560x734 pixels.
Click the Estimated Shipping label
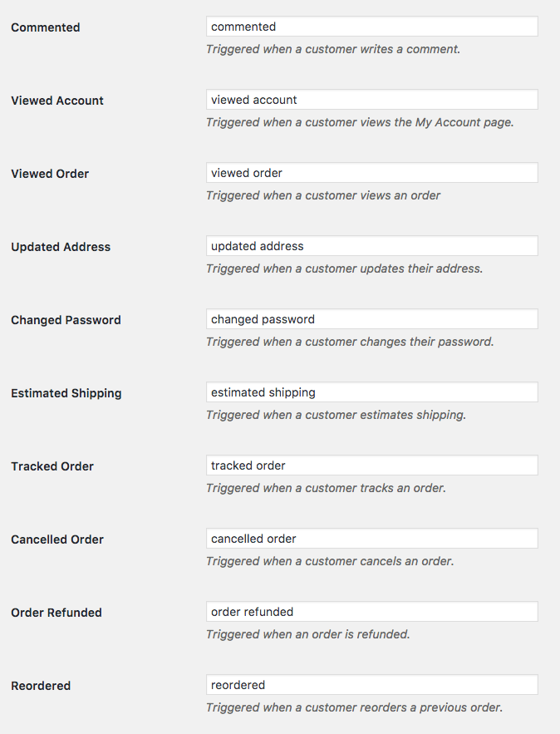(66, 394)
